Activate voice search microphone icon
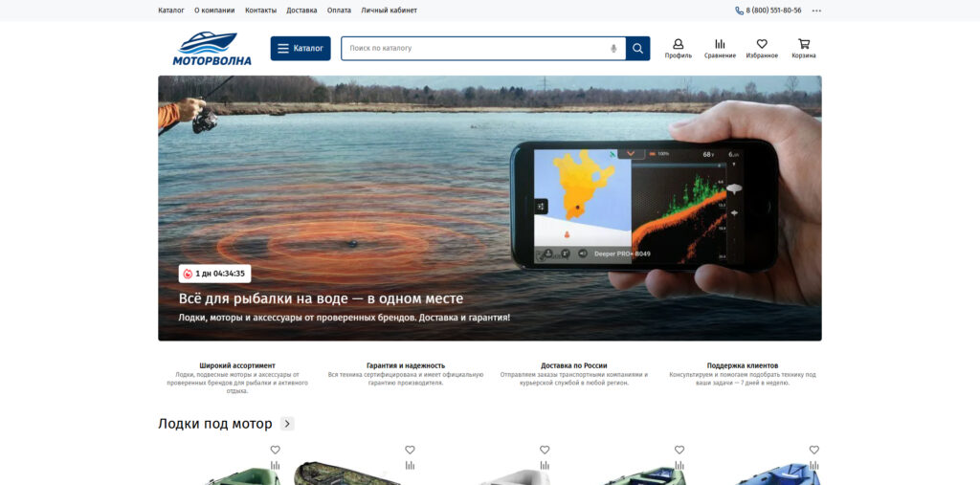The image size is (980, 485). (613, 48)
